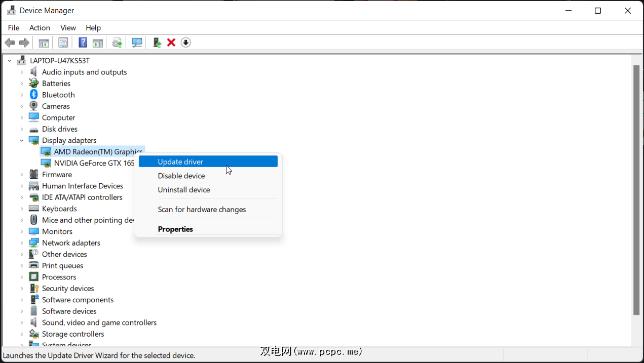The height and width of the screenshot is (363, 644).
Task: Expand the Human Interface Devices arrow
Action: point(22,186)
